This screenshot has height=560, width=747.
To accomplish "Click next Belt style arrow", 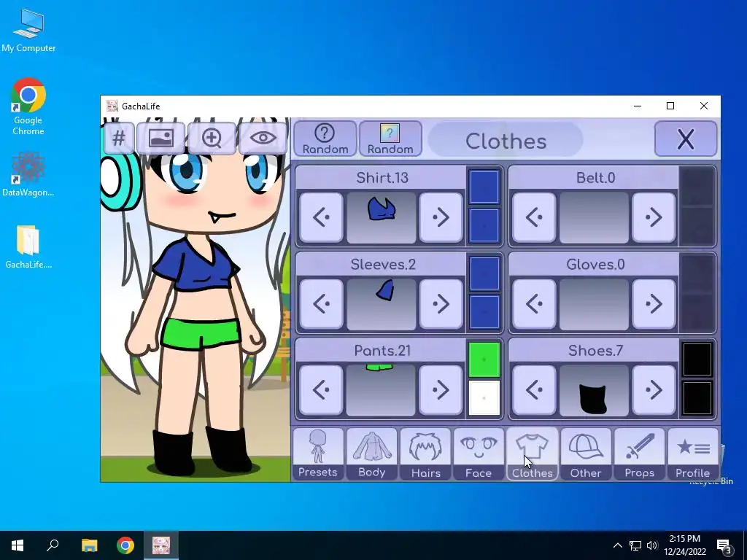I will tap(654, 217).
